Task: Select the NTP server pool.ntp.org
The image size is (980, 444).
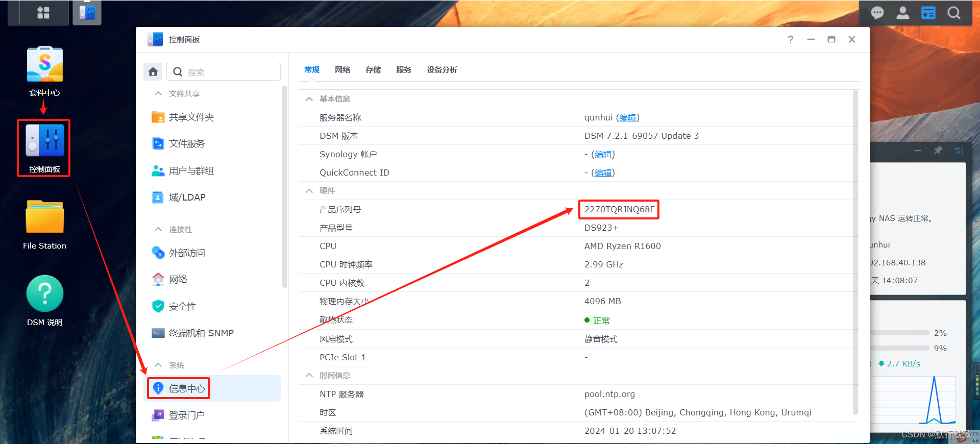Action: [x=609, y=394]
